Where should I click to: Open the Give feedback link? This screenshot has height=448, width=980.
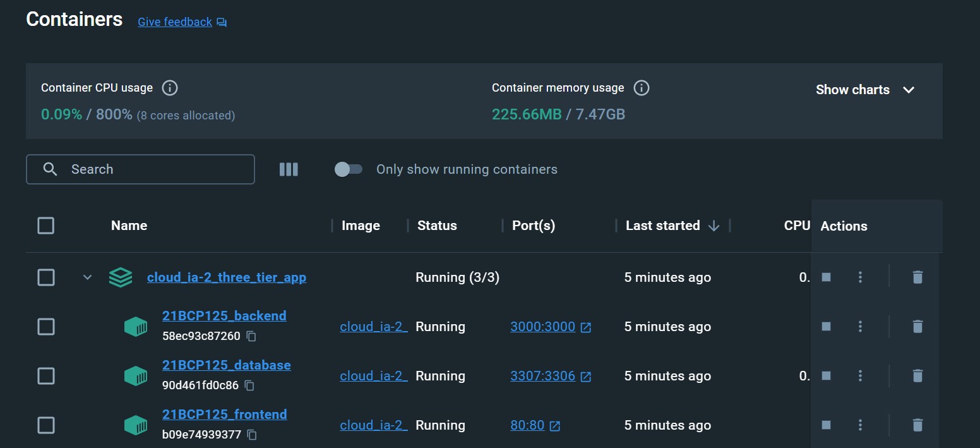coord(175,21)
